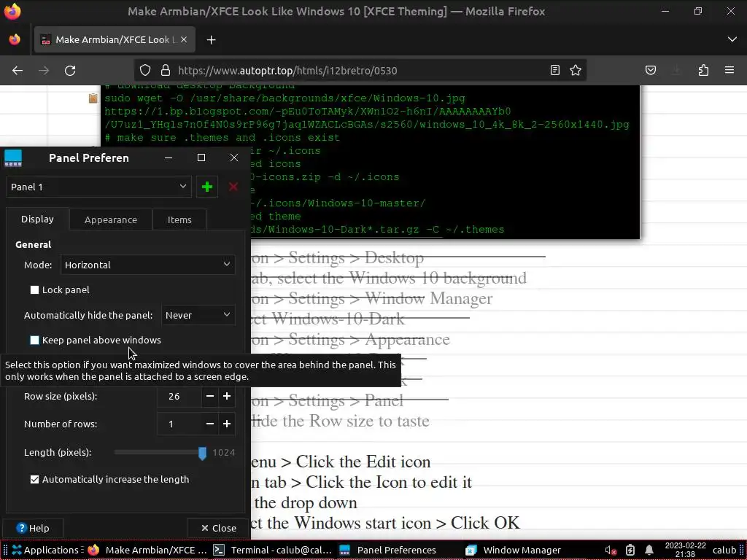This screenshot has height=560, width=747.
Task: Open Firefox View pinned icon
Action: (x=15, y=39)
